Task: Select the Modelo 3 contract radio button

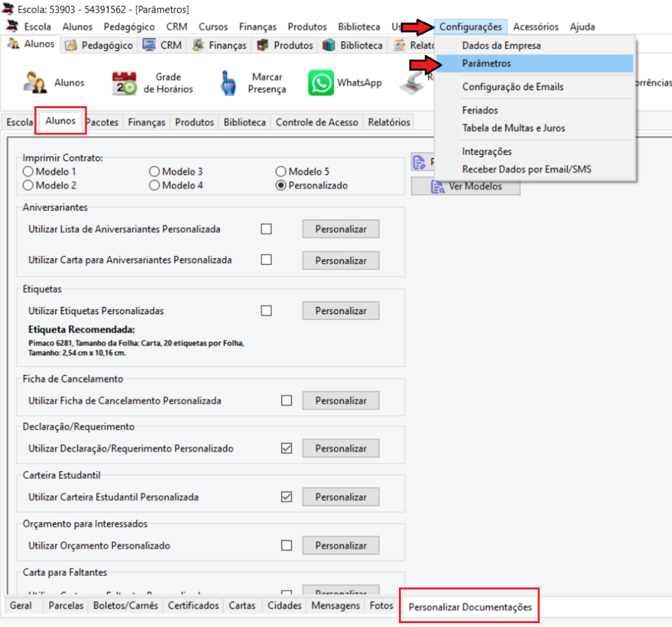Action: (x=154, y=171)
